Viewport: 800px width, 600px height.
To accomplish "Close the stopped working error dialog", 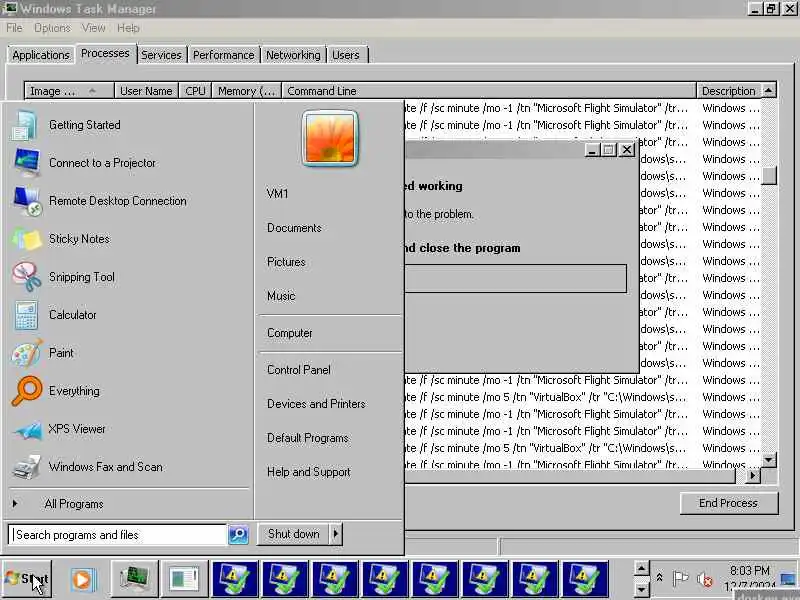I will (x=627, y=149).
